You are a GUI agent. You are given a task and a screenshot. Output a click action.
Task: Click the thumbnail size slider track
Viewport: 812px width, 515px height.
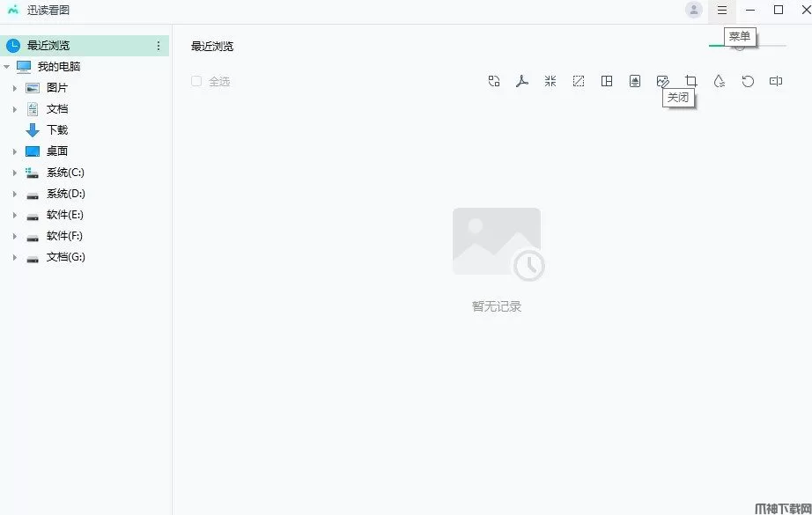[x=747, y=46]
